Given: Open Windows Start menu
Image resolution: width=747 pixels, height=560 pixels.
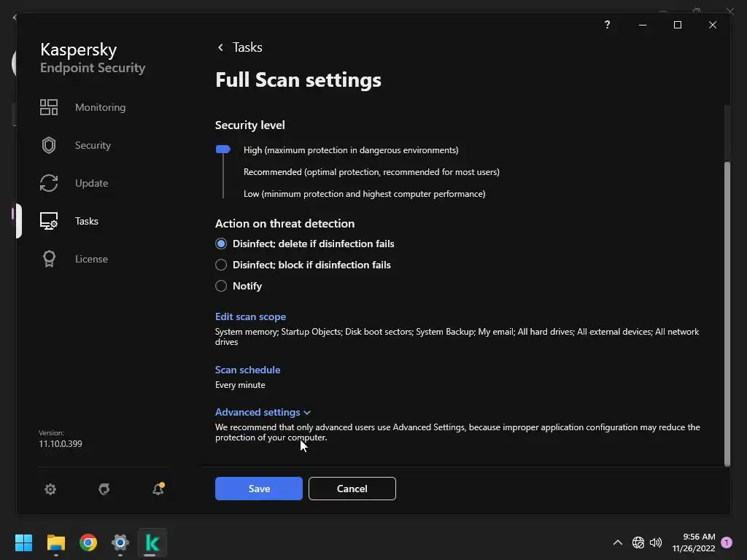Looking at the screenshot, I should tap(23, 542).
